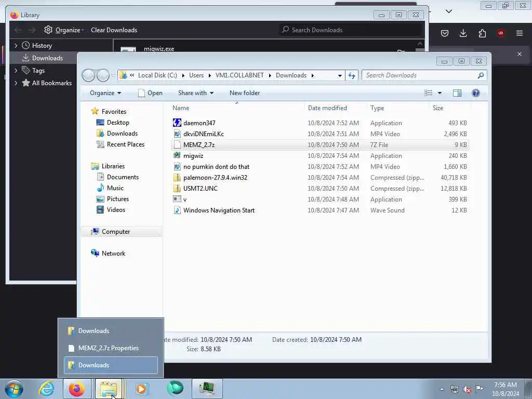Open the recent pages dropdown near nav buttons
This screenshot has height=399, width=532.
point(113,75)
